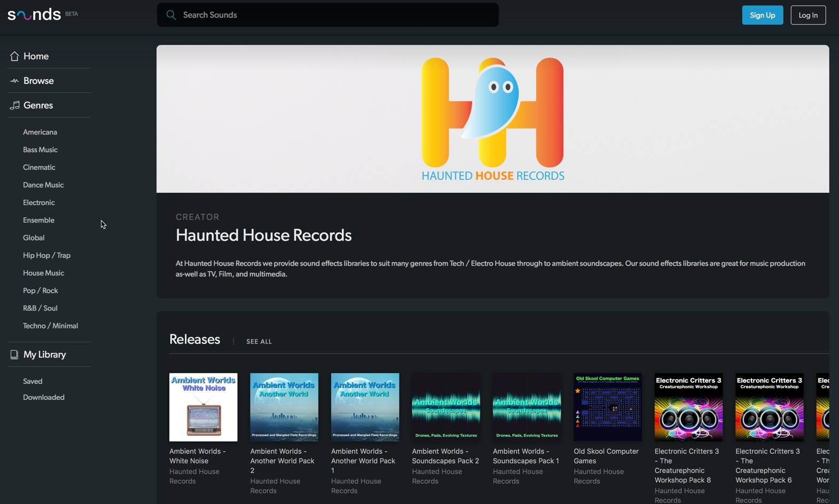Click the Home house icon
839x504 pixels.
[14, 56]
